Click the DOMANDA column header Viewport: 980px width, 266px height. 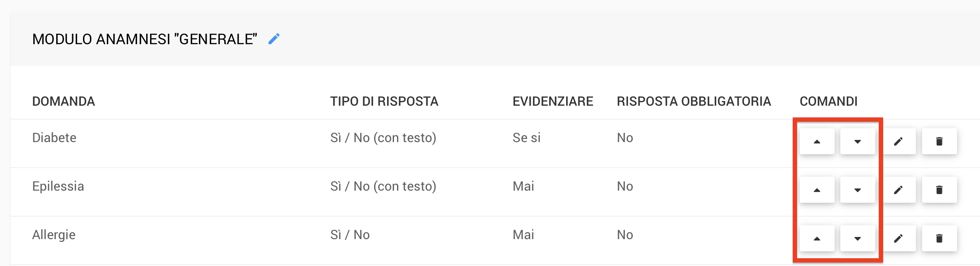click(x=64, y=101)
